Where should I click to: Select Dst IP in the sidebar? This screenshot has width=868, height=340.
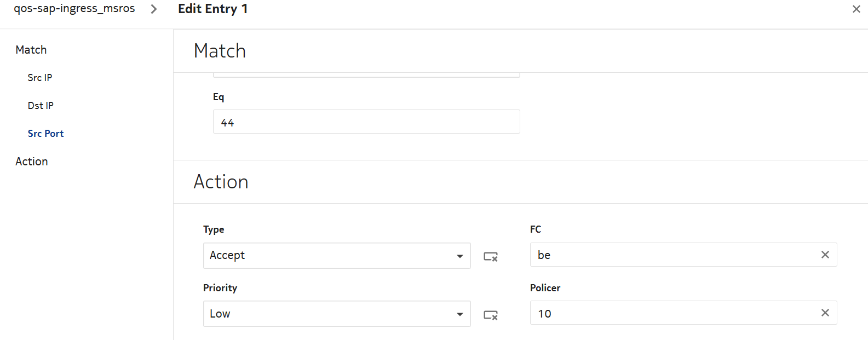[x=41, y=106]
